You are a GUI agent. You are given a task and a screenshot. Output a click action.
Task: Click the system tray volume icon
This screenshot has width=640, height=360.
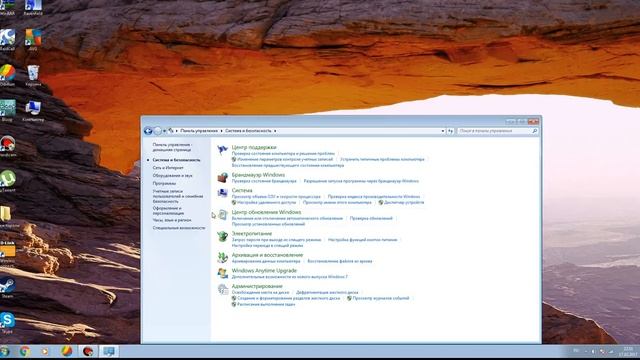click(x=593, y=351)
